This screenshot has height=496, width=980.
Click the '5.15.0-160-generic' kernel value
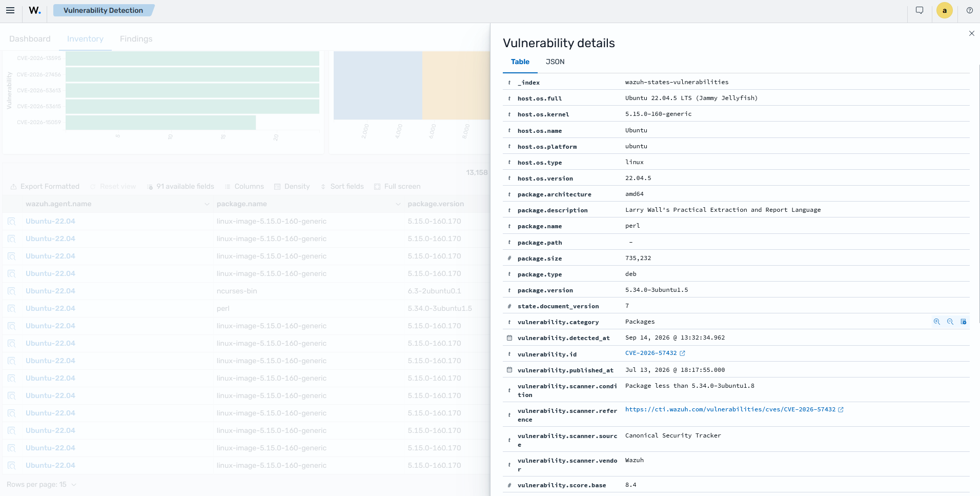pyautogui.click(x=658, y=114)
